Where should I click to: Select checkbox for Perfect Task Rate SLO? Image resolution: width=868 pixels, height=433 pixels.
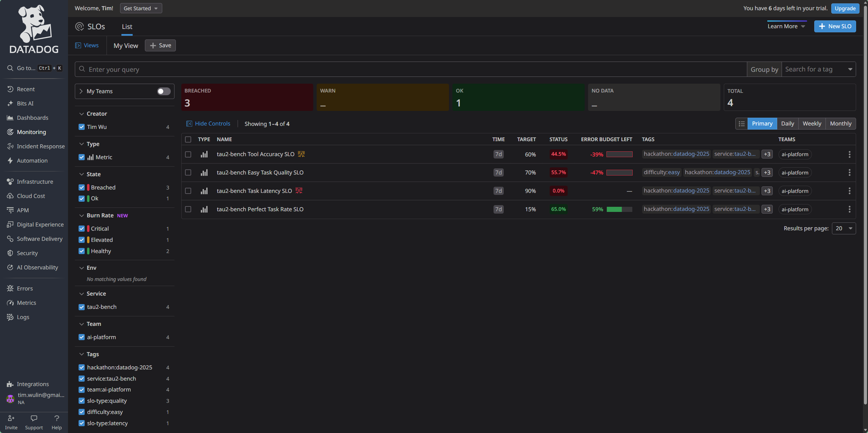[188, 209]
